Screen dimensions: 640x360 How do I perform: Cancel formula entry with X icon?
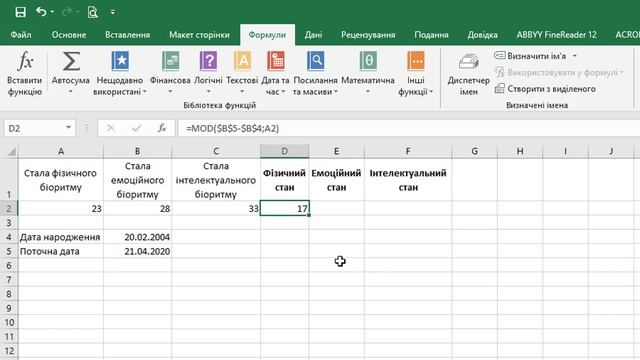click(x=110, y=129)
